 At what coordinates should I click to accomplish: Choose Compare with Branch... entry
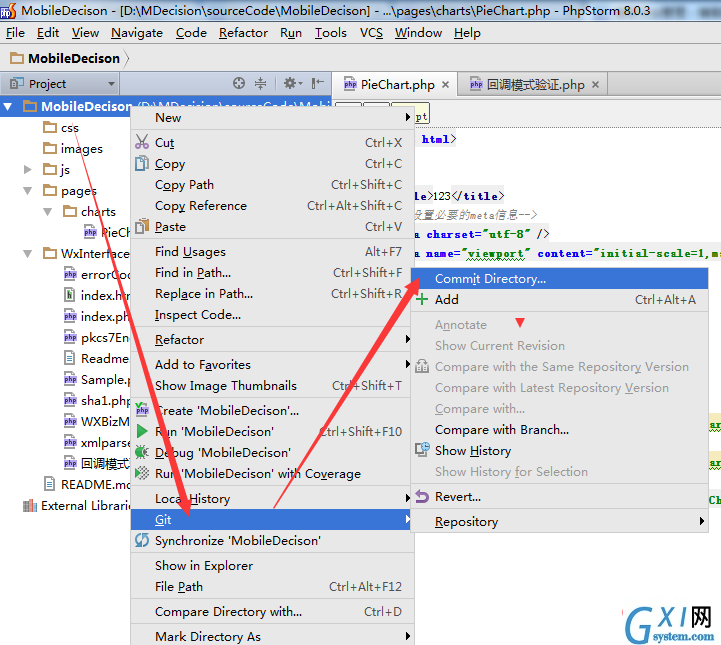point(559,429)
